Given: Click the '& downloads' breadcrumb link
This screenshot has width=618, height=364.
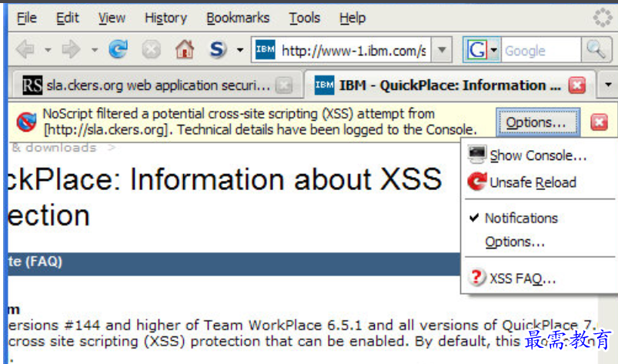Looking at the screenshot, I should point(54,148).
